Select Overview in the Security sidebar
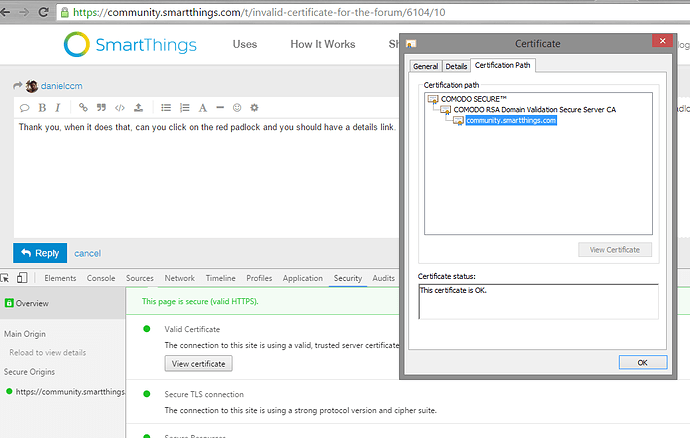 point(62,303)
